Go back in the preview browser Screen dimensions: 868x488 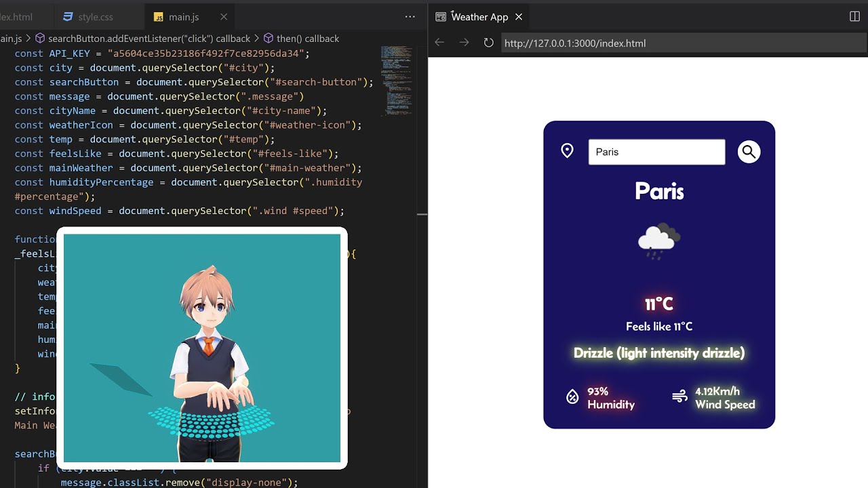[x=439, y=43]
